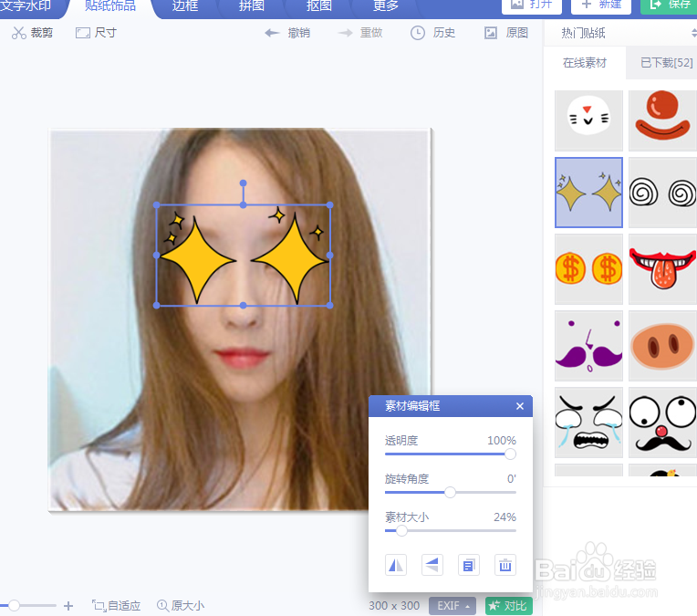Click the sticker's bottom-right corner resize handle
Viewport: 697px width, 616px height.
pos(330,306)
